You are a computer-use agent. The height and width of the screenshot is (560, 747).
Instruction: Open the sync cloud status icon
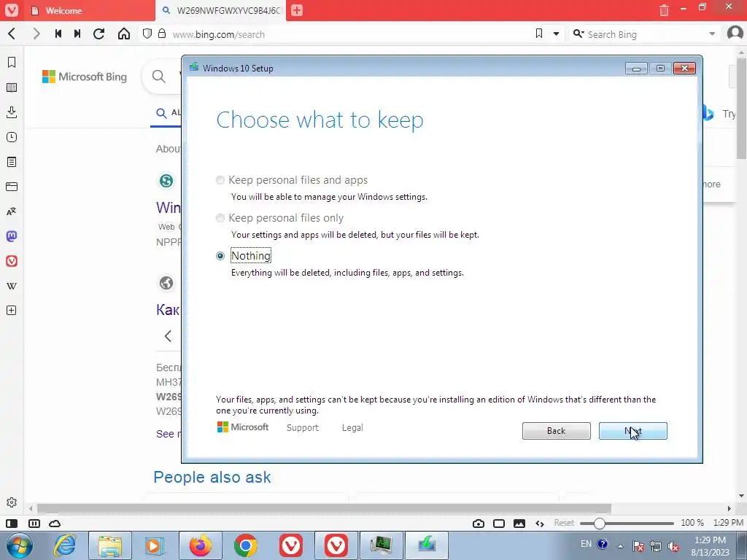coord(55,524)
